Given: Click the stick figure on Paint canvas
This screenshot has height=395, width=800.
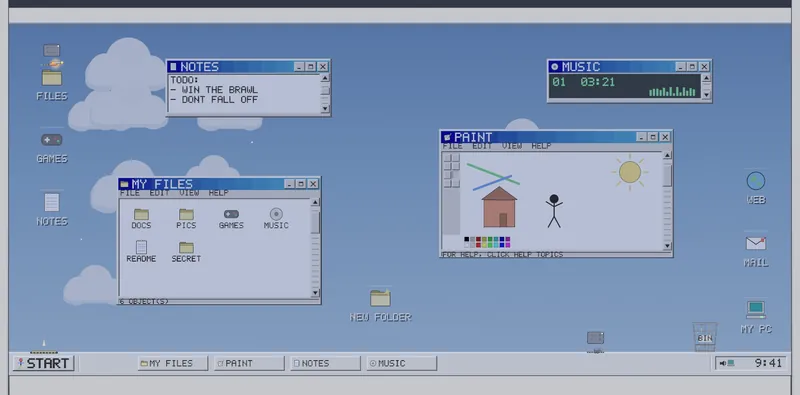Looking at the screenshot, I should click(x=554, y=211).
